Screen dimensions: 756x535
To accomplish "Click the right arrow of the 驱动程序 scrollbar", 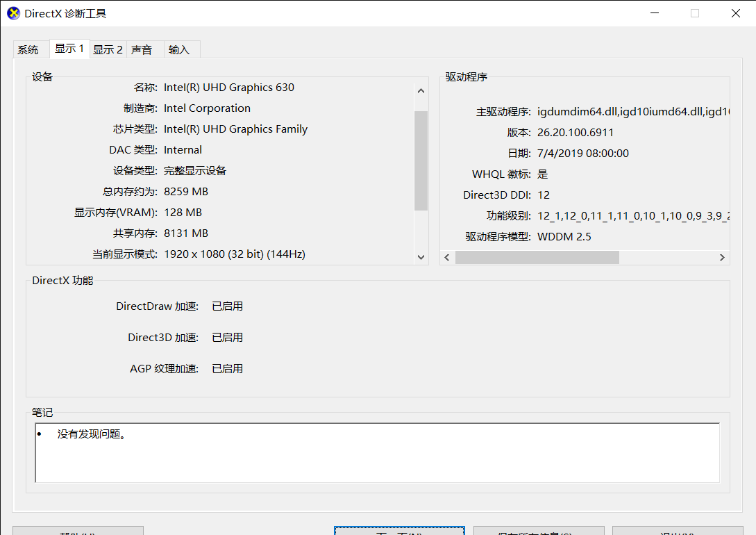I will click(x=722, y=258).
